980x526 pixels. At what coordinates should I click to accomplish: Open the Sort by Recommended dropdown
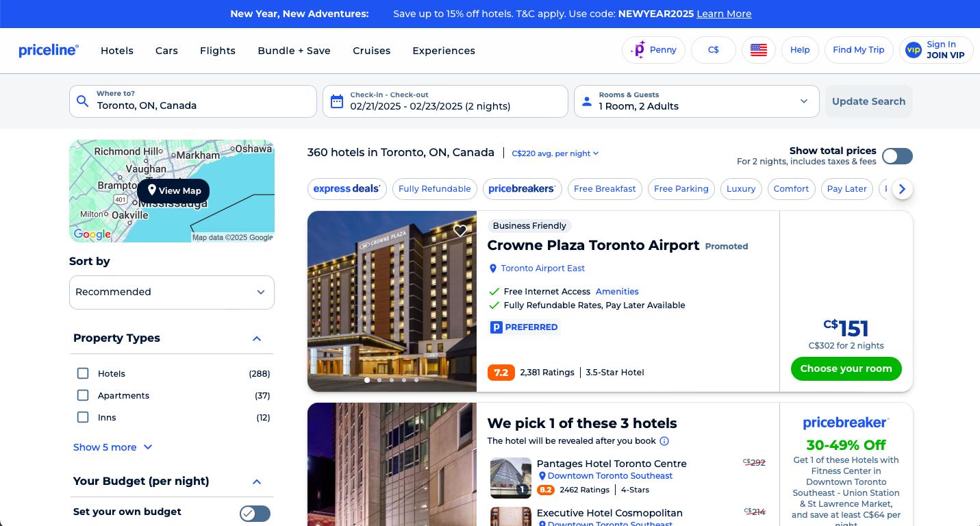pyautogui.click(x=172, y=292)
